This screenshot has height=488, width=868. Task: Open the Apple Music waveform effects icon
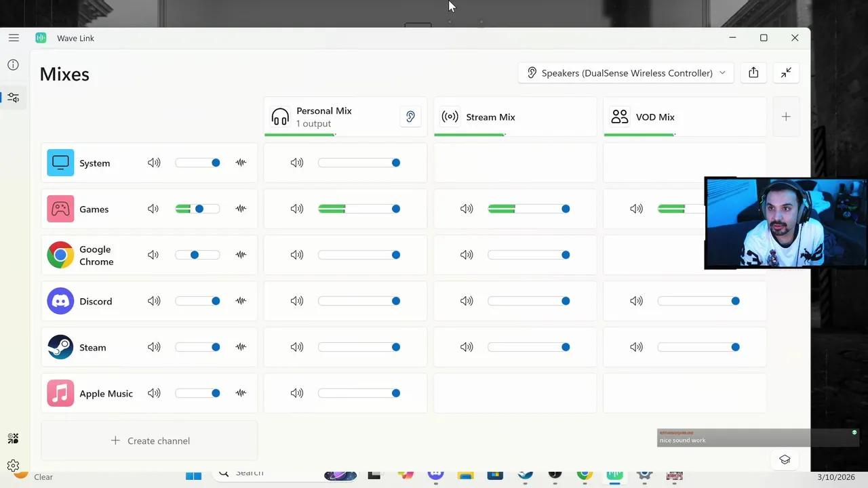(x=241, y=393)
